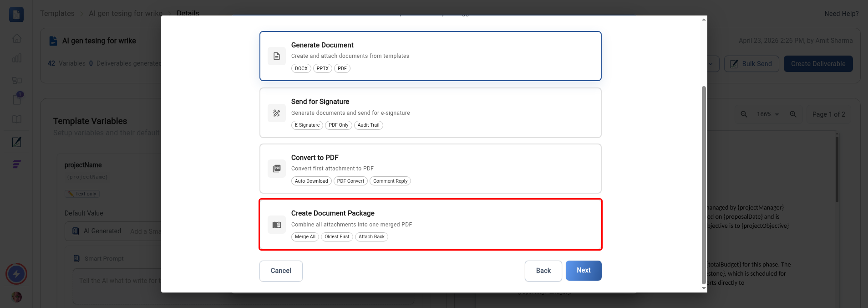
Task: Click the Bulk Send button
Action: (751, 64)
